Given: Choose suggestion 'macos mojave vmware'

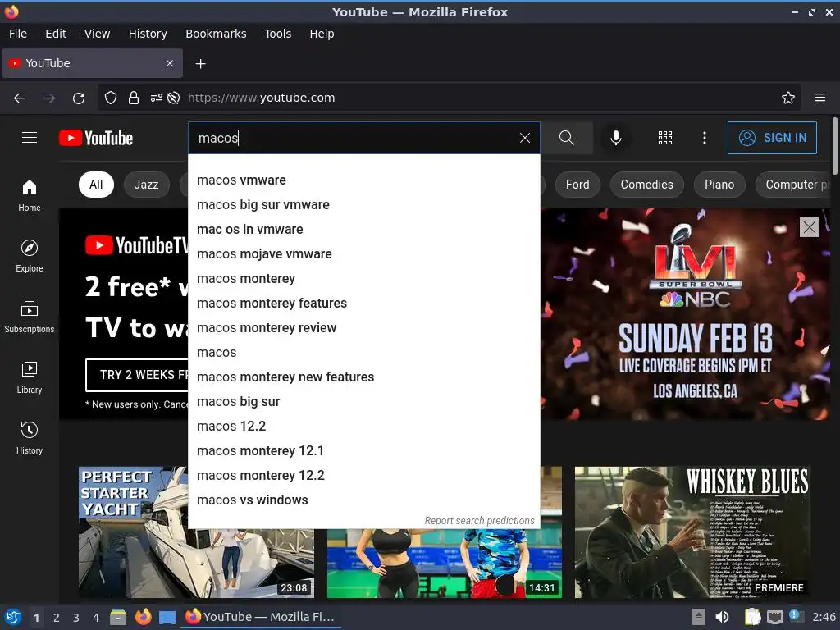Looking at the screenshot, I should pyautogui.click(x=363, y=254).
